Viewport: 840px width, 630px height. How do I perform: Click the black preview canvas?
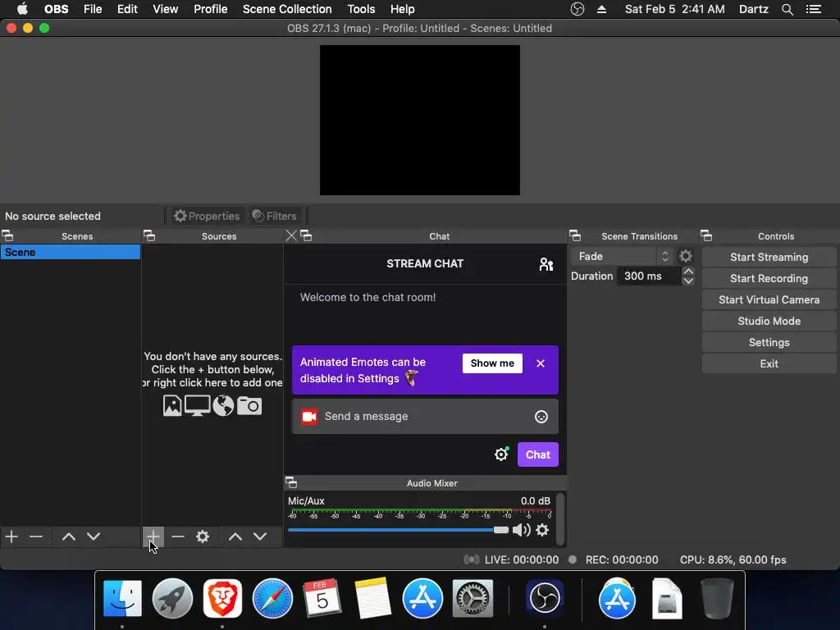[x=420, y=120]
